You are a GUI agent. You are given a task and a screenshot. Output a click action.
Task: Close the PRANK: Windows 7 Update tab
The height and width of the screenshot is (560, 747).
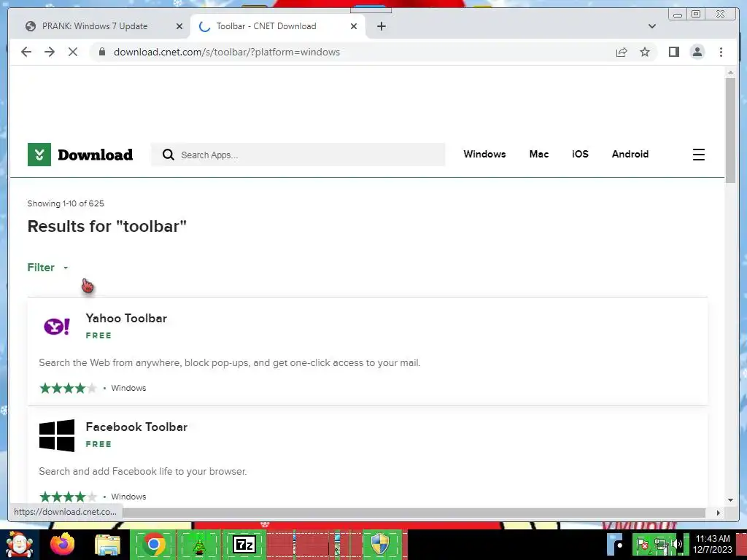click(x=179, y=26)
